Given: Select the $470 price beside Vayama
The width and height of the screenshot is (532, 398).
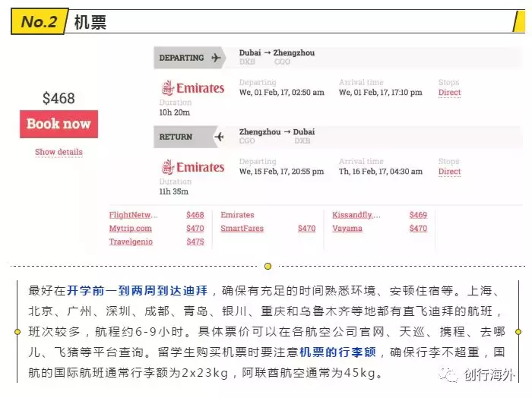Looking at the screenshot, I should 418,229.
